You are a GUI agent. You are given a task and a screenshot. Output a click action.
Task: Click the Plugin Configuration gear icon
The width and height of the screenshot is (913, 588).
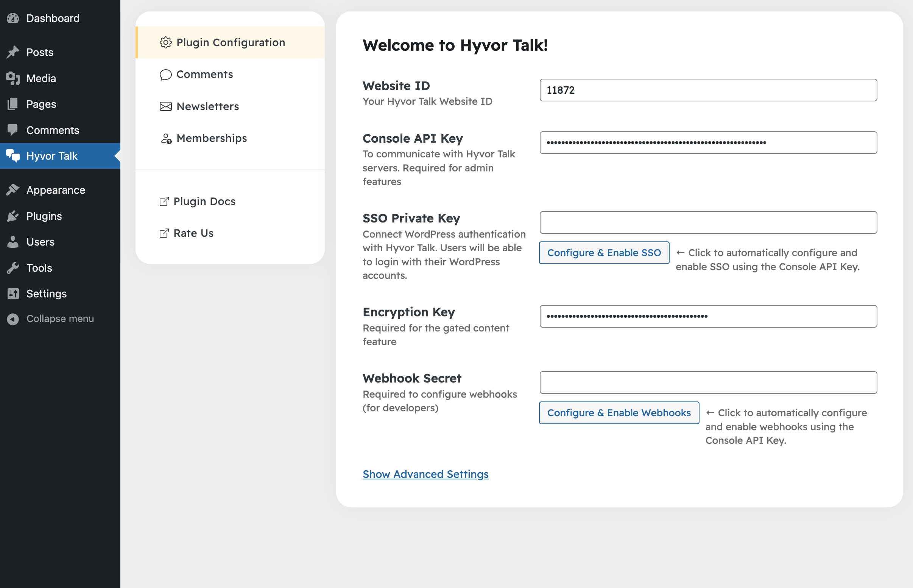164,43
